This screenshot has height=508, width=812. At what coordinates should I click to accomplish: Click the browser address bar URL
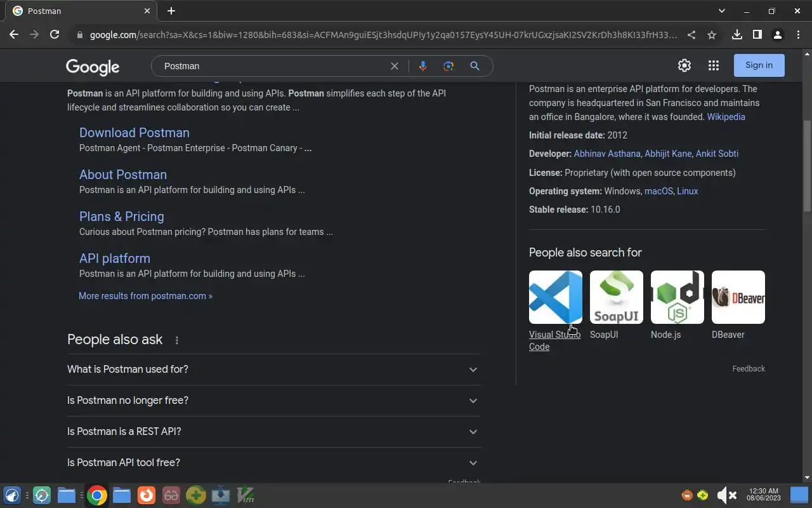(x=383, y=35)
